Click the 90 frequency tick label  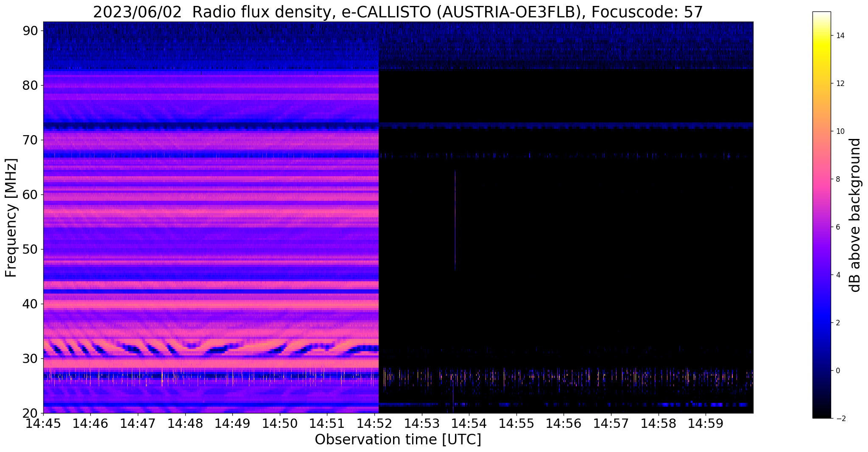tap(31, 31)
